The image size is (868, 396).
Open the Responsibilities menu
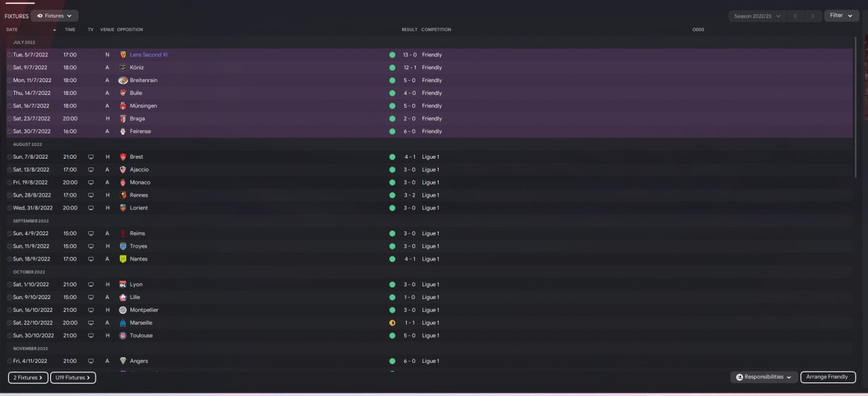[x=764, y=377]
